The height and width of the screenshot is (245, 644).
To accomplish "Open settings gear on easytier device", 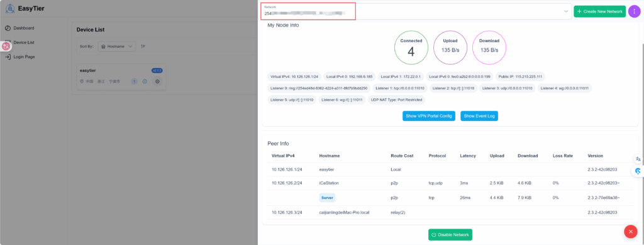I will click(157, 81).
